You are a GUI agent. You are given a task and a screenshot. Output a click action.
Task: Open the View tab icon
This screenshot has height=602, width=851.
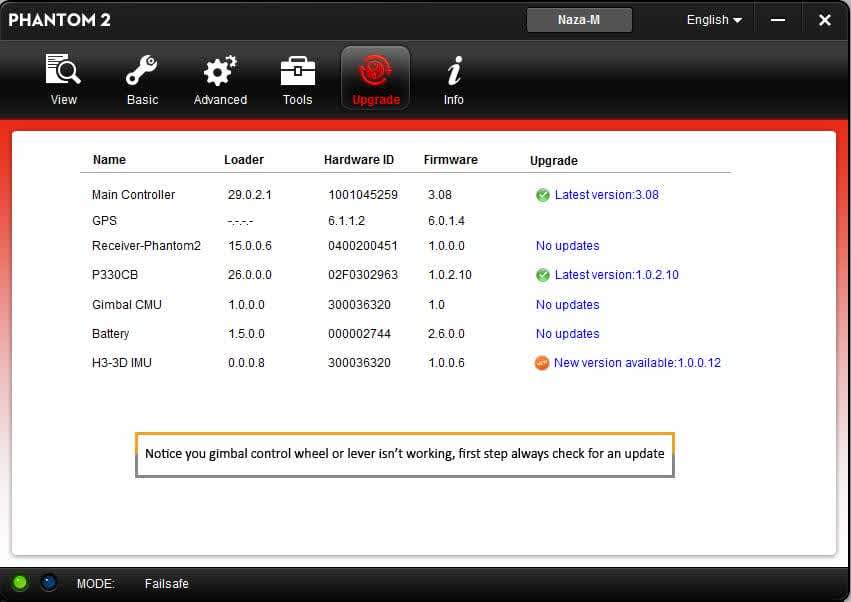pos(63,79)
